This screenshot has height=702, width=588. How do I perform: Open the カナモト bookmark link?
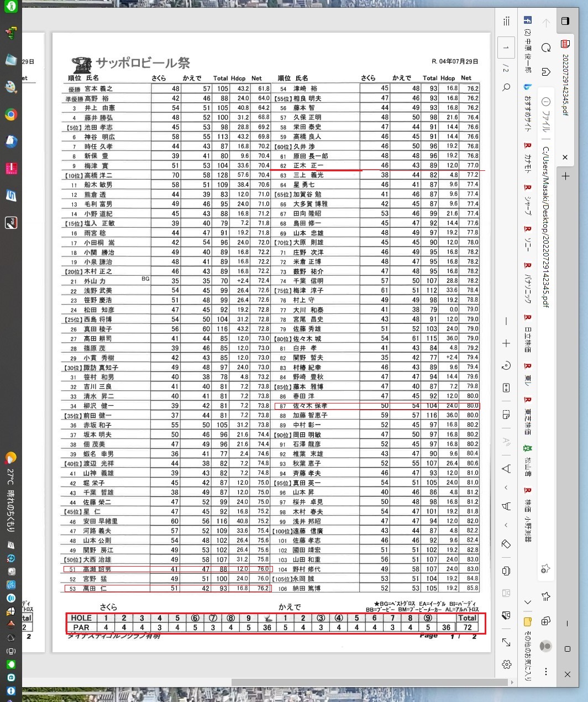click(528, 158)
